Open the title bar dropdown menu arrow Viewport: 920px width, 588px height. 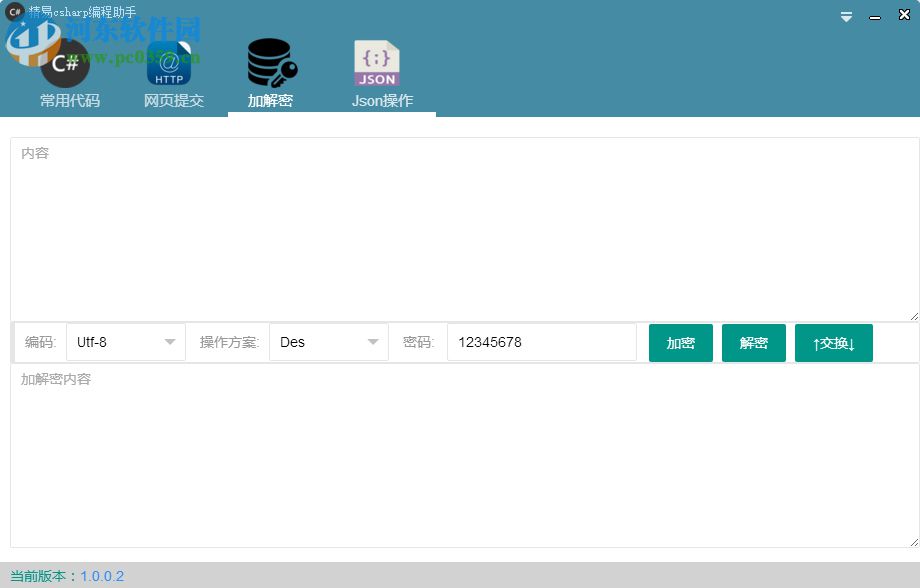click(x=846, y=17)
